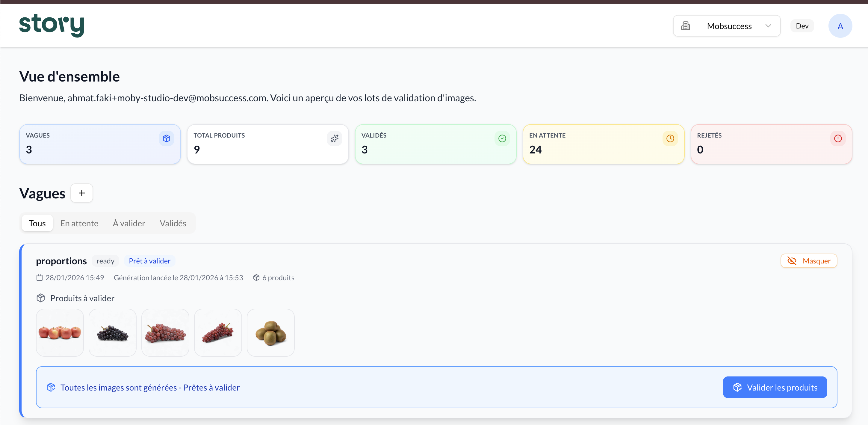Switch to the En attente tab

tap(79, 223)
